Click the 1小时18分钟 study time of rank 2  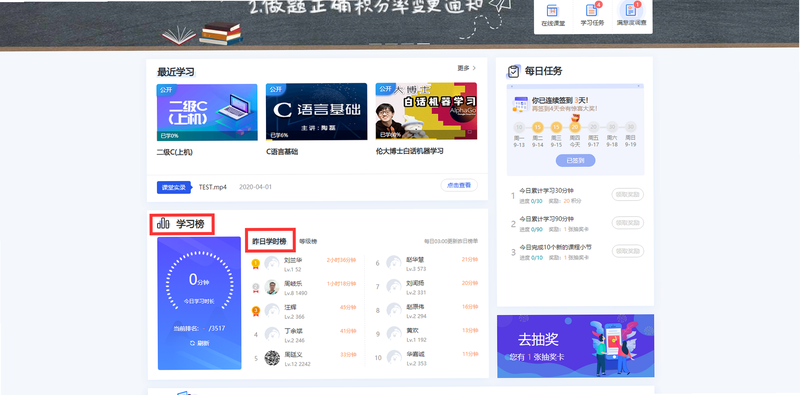[341, 284]
